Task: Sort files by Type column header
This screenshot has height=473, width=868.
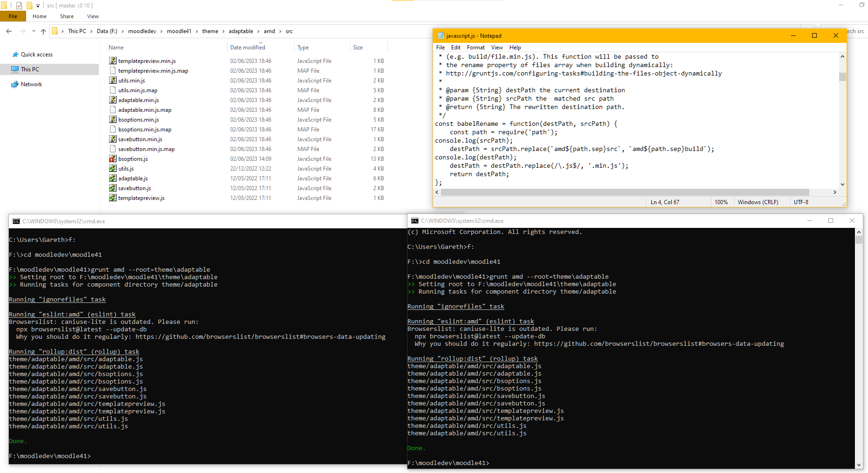Action: 303,48
